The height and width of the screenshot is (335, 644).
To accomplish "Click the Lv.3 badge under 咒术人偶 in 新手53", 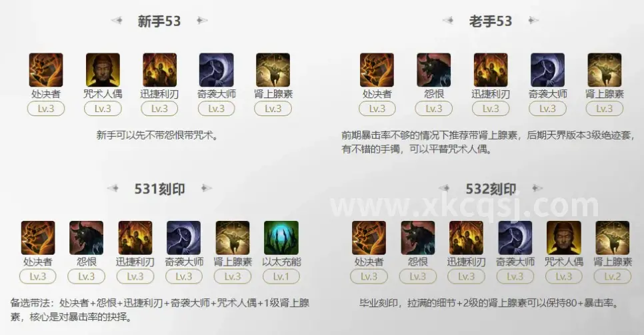I will (103, 109).
